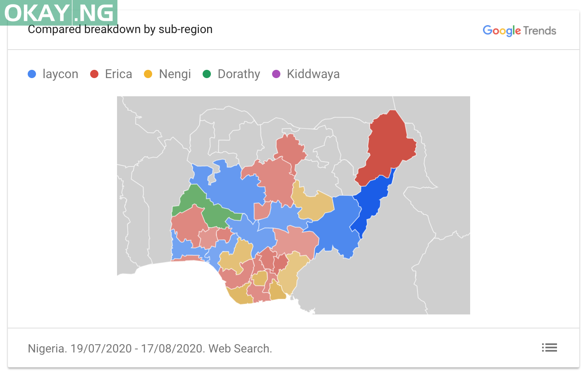Click the 'Compared breakdown by sub-region' heading

point(120,29)
